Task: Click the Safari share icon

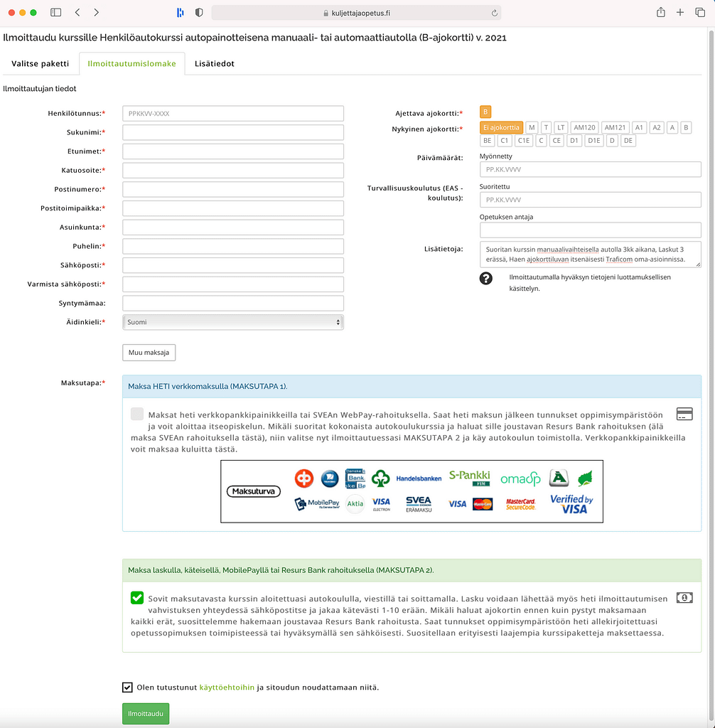Action: [661, 13]
